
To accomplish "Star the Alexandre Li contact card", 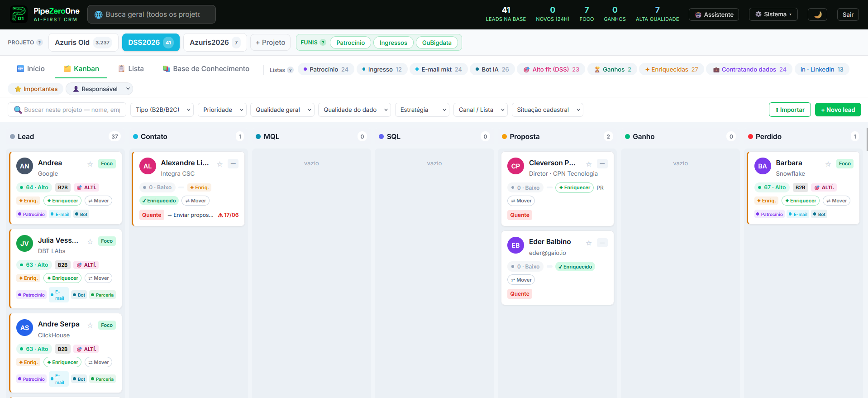I will [x=220, y=164].
